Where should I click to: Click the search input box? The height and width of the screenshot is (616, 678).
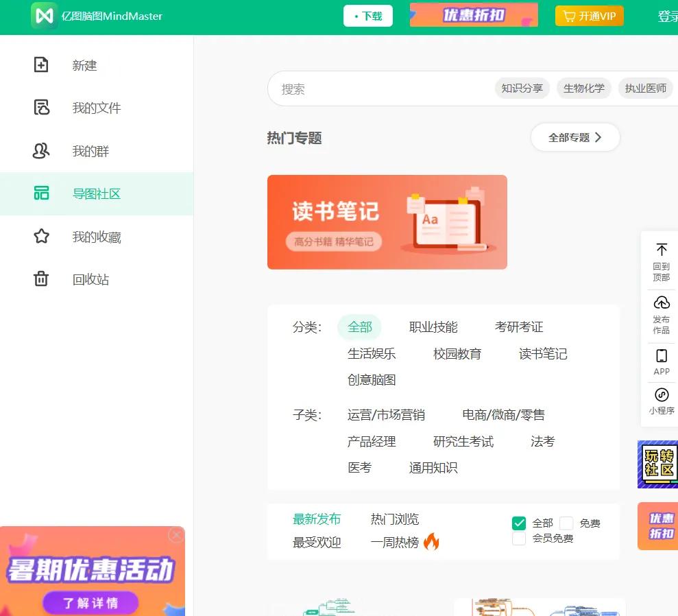pos(377,89)
